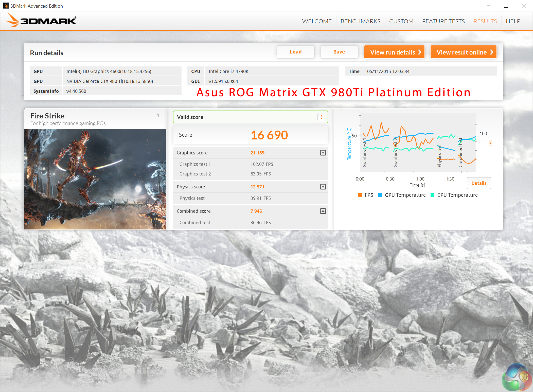533x392 pixels.
Task: Open the Help menu tab
Action: click(513, 21)
